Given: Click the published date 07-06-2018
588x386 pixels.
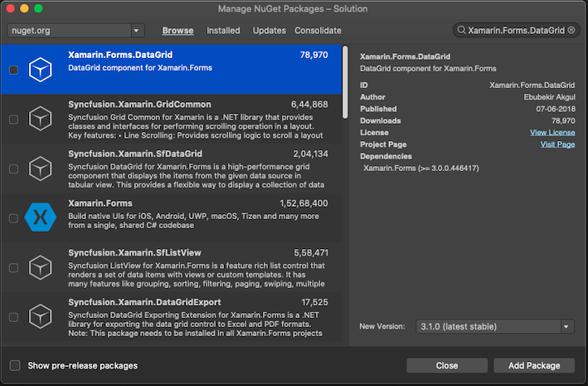Looking at the screenshot, I should click(x=556, y=109).
